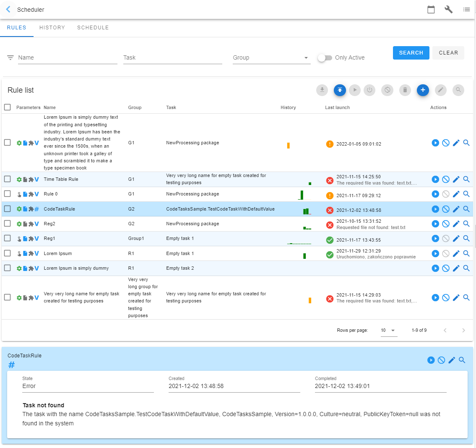
Task: Toggle the Only Active switch
Action: click(x=325, y=58)
